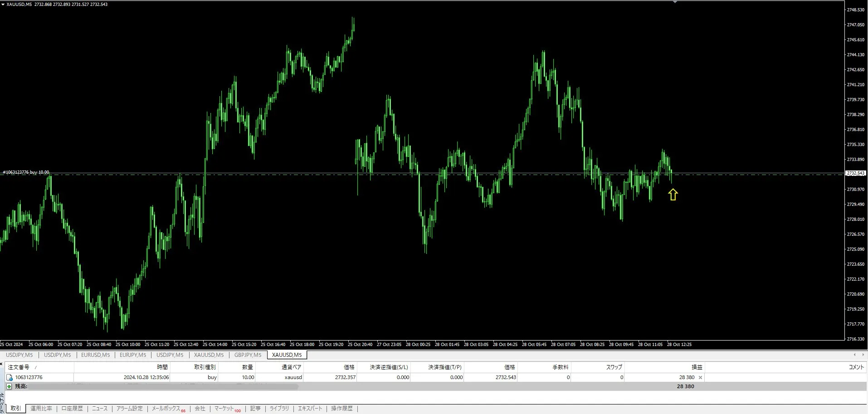Open the 取引 terminal tab

click(x=15, y=409)
